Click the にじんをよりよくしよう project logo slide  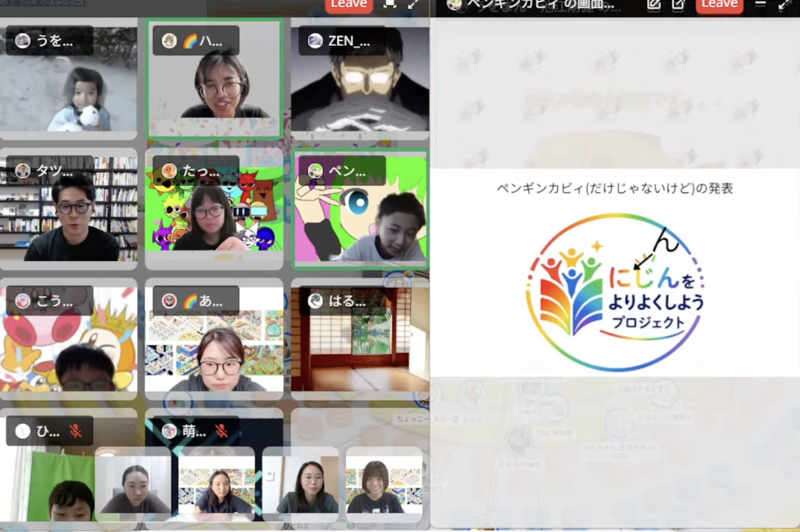point(615,292)
